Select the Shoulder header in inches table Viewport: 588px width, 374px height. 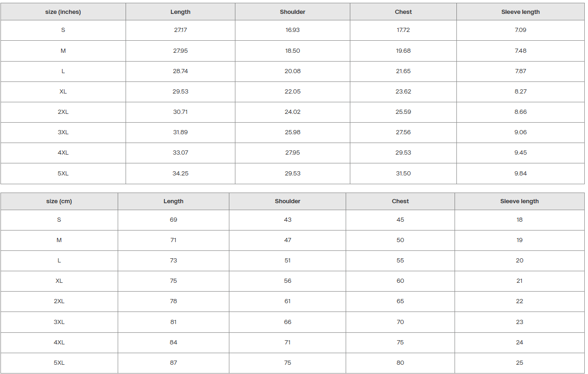292,12
